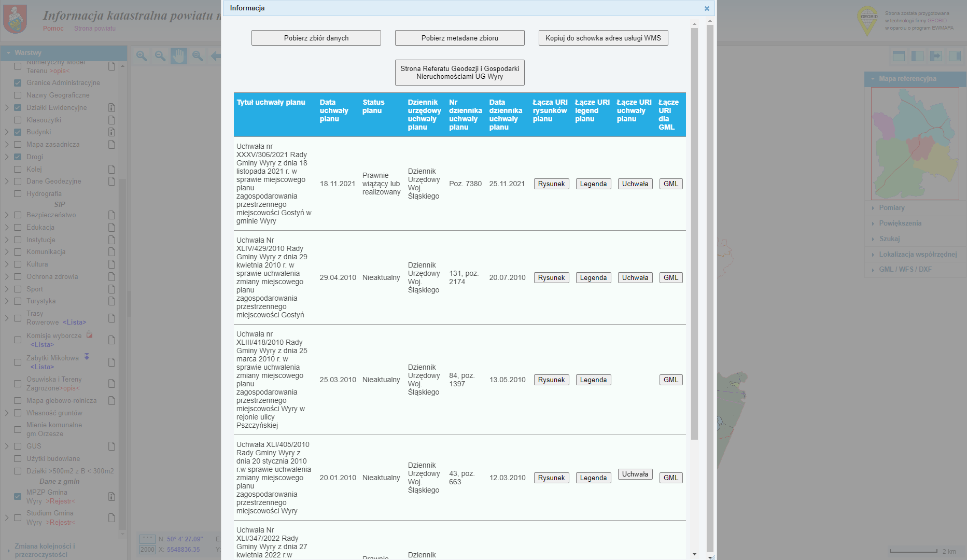Open the info icon beside Działki Ewidencyjne
Viewport: 967px width, 560px height.
point(111,108)
